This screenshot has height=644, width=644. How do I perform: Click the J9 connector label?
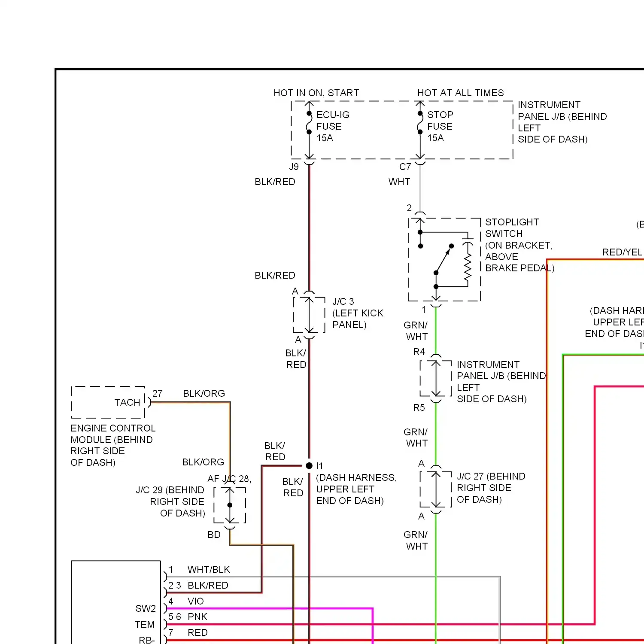click(294, 167)
